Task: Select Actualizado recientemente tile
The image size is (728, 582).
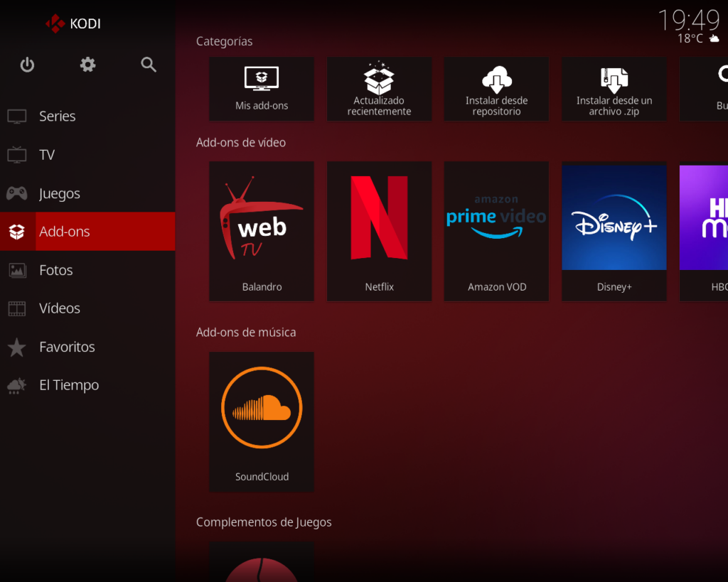Action: 379,89
